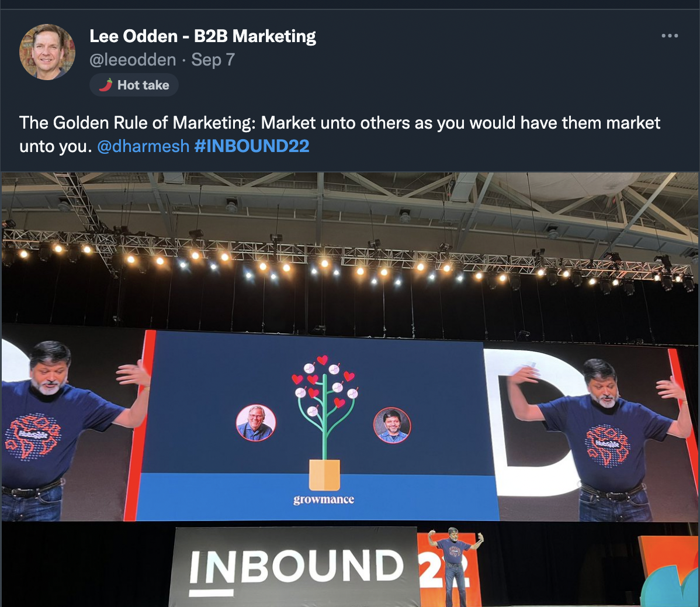Follow the @dharmesh mention
Viewport: 700px width, 607px height.
tap(143, 147)
